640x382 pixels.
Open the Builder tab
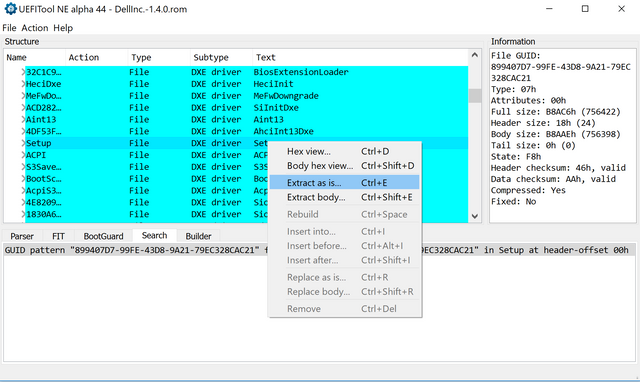point(198,236)
